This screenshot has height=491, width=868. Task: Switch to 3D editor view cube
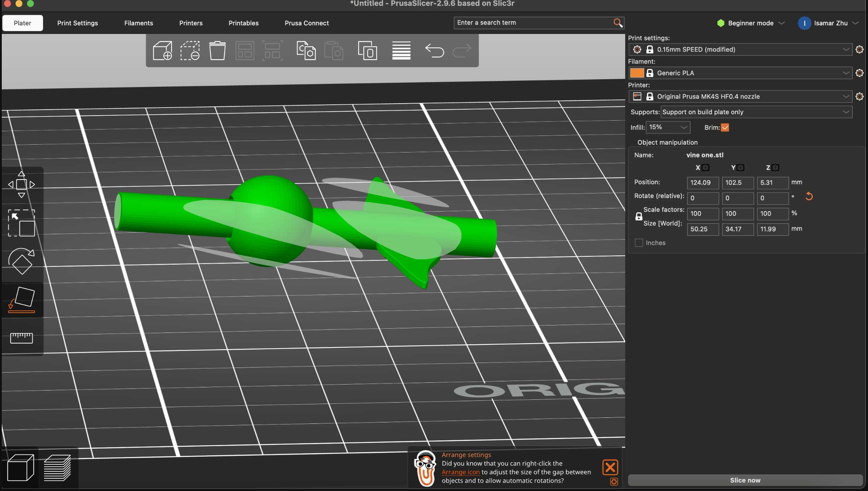click(x=20, y=468)
